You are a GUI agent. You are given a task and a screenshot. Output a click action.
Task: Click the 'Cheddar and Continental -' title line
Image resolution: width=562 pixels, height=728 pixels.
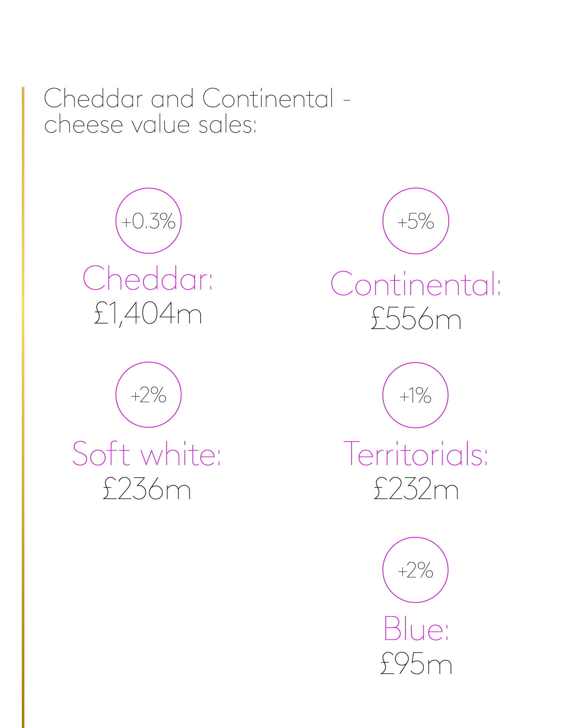[197, 98]
